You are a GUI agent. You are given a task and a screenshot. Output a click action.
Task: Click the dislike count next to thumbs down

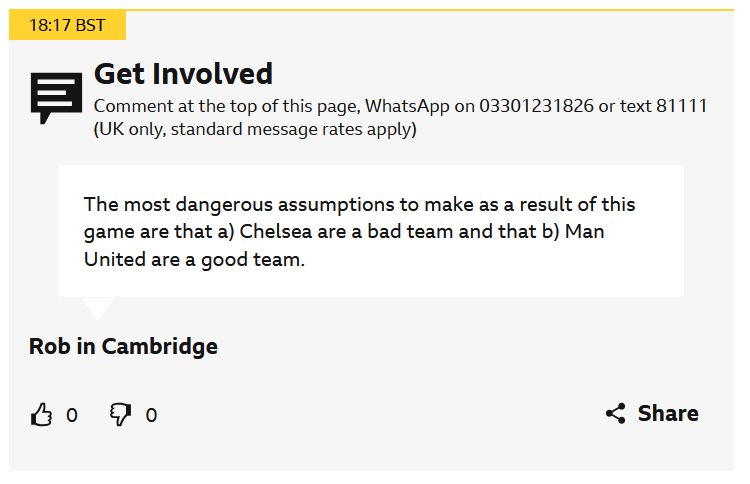tap(151, 415)
